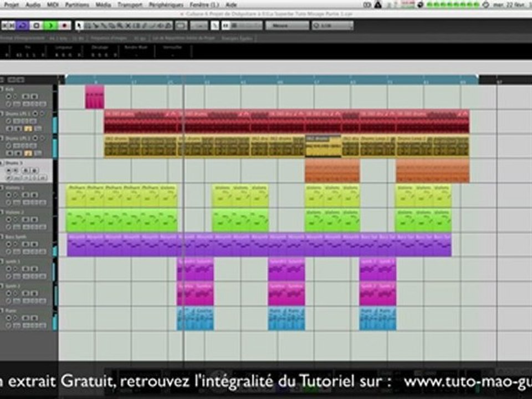
Task: Select the Split scissors tool
Action: (96, 25)
